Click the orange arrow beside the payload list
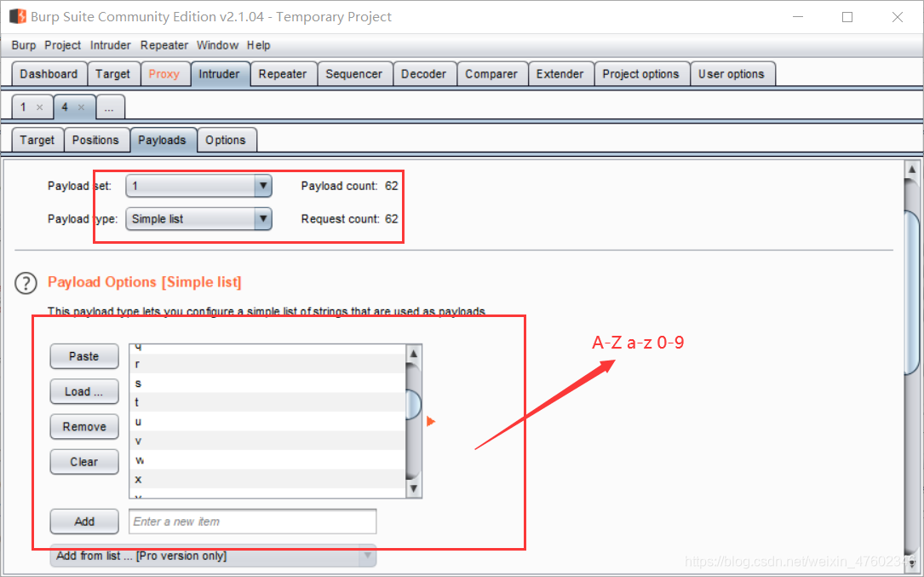Screen dimensions: 924x577 click(x=431, y=421)
